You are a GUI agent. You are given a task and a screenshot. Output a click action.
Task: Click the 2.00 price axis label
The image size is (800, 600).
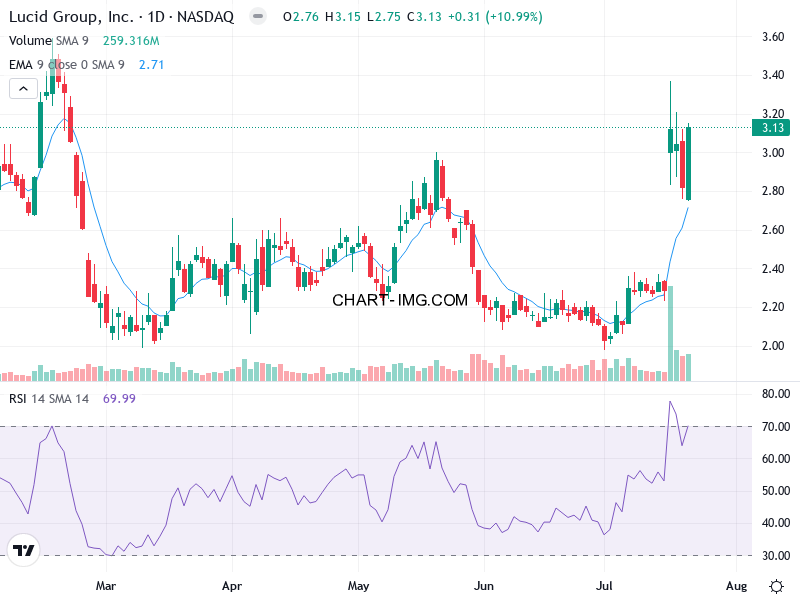[x=773, y=346]
